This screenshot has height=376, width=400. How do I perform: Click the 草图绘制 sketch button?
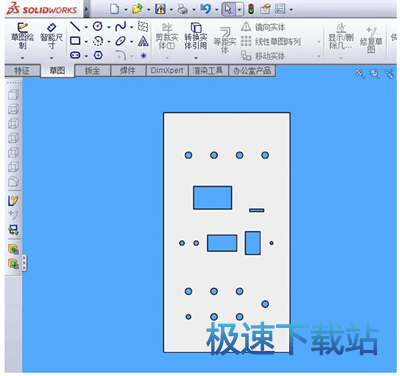click(22, 36)
